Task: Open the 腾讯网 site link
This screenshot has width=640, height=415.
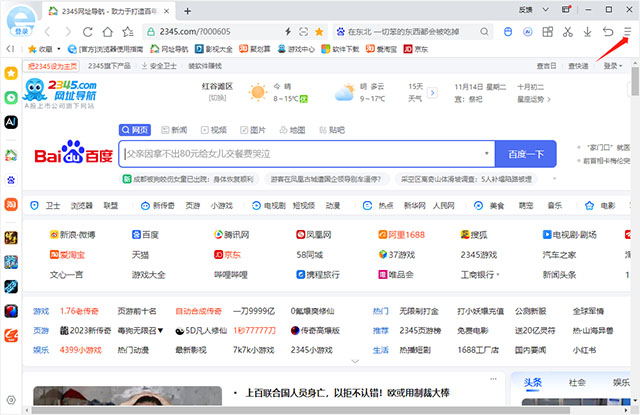Action: click(x=236, y=234)
